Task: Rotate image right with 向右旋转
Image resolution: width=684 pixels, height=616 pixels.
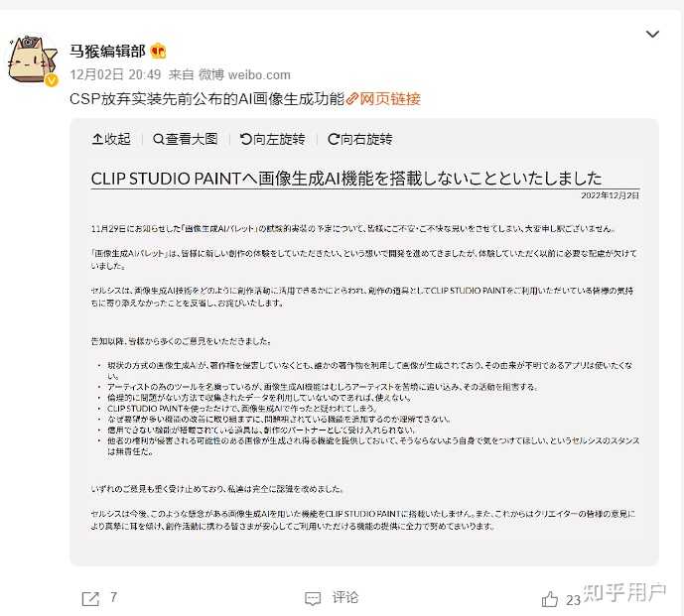Action: pos(360,139)
